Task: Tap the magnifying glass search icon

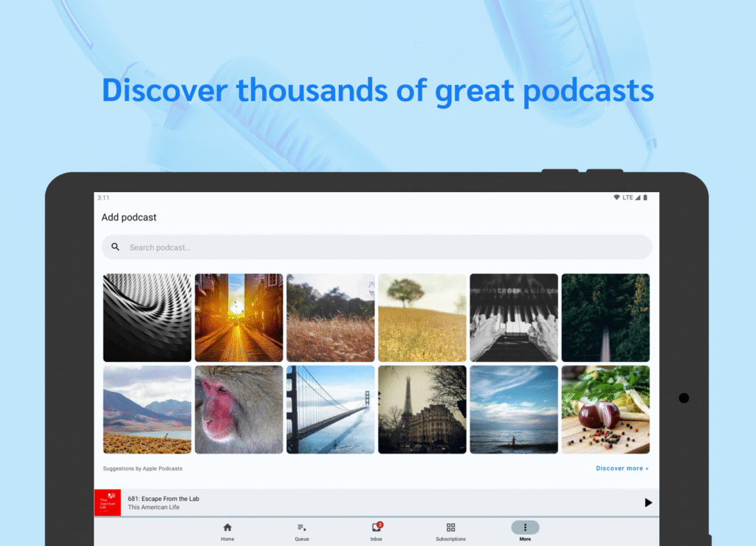Action: coord(115,246)
